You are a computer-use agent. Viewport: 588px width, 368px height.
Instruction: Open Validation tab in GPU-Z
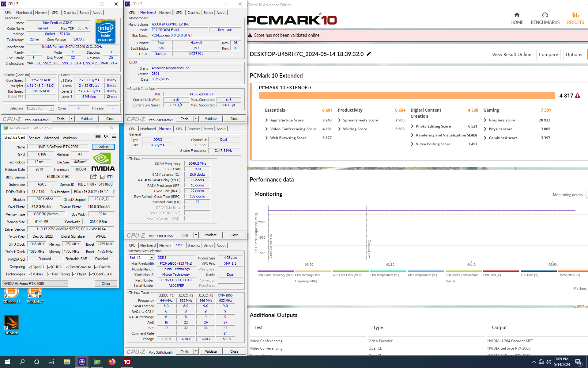(70, 138)
